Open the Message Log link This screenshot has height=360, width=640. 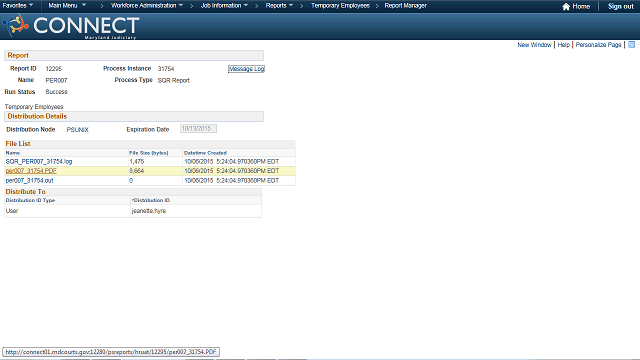pos(246,69)
